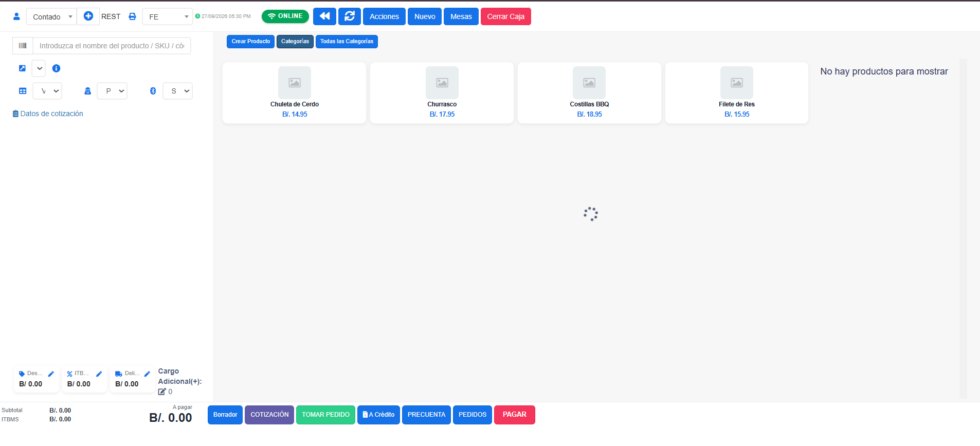
Task: Select Todas las Categorías tab
Action: pos(347,42)
